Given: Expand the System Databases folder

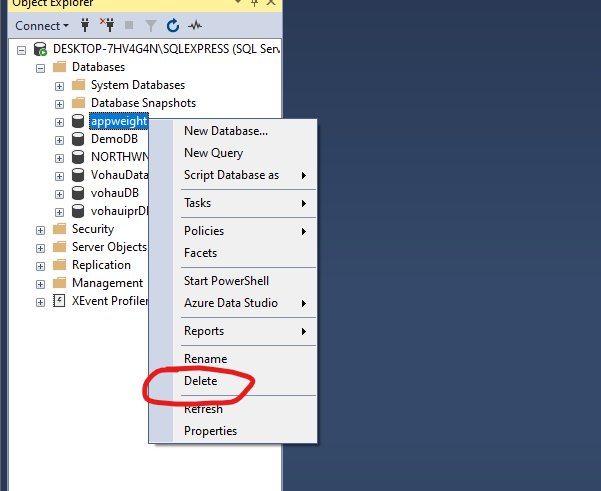Looking at the screenshot, I should pos(59,86).
